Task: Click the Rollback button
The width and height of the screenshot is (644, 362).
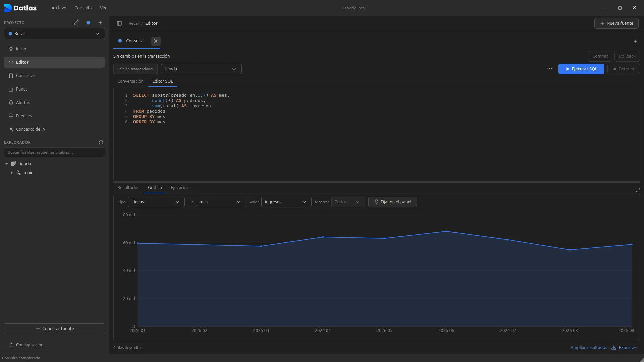Action: click(627, 56)
